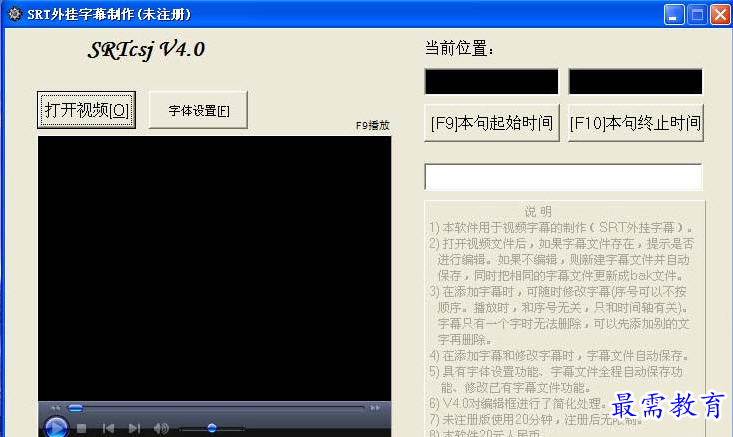Click the seek bar position handle
Screen dimensions: 733x437
[x=76, y=408]
